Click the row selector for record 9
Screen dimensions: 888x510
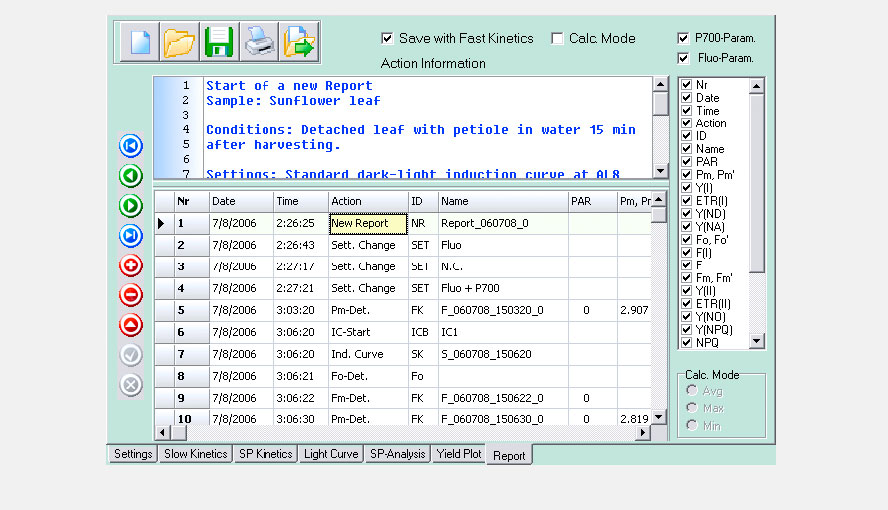164,398
